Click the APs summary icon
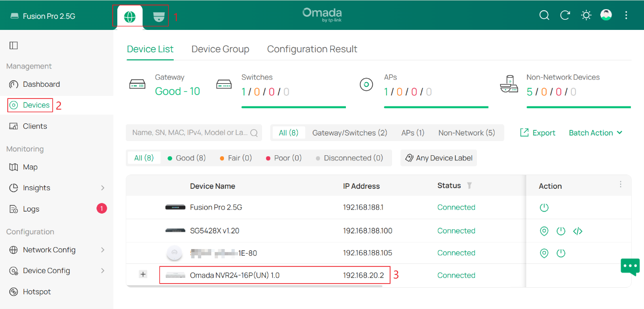The width and height of the screenshot is (644, 309). pos(367,85)
